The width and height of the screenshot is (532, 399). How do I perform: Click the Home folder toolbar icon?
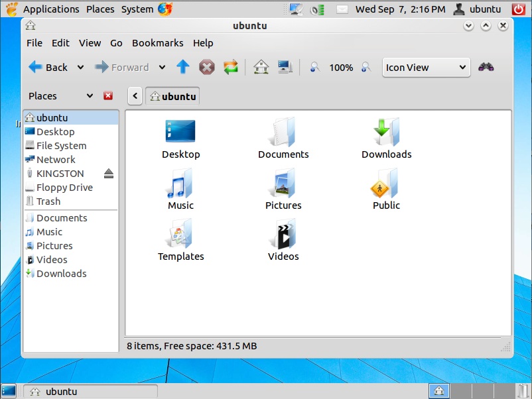(261, 67)
